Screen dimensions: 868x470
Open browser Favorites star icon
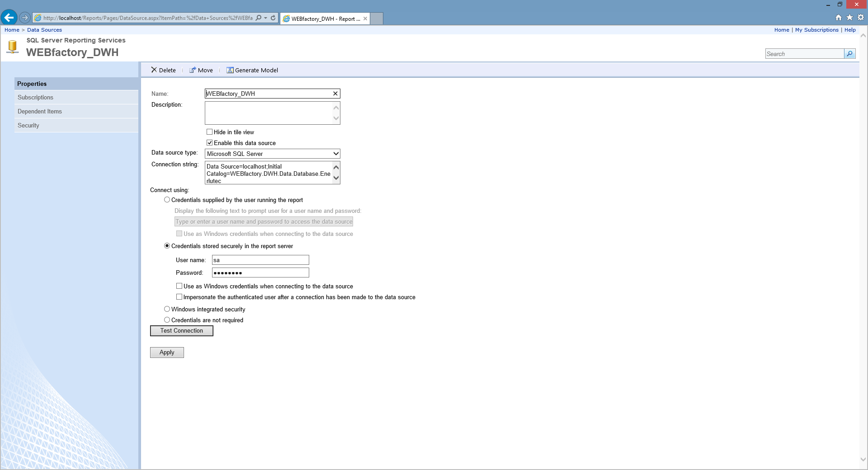coord(849,18)
